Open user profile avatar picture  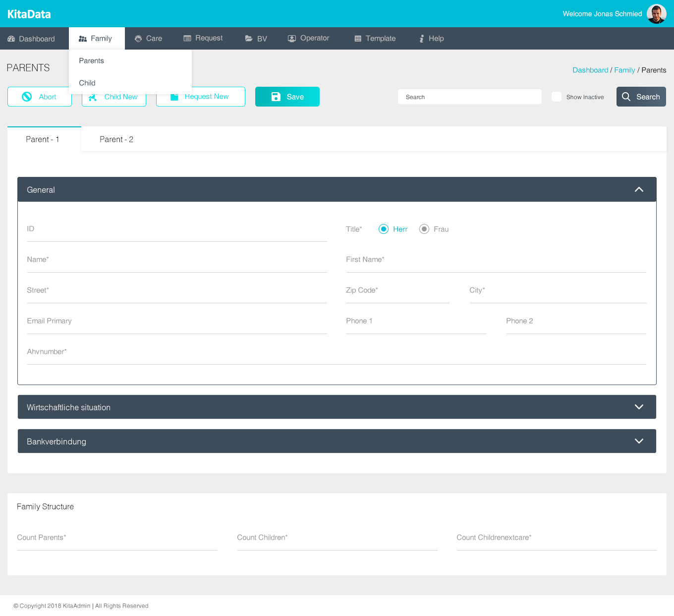pyautogui.click(x=656, y=14)
